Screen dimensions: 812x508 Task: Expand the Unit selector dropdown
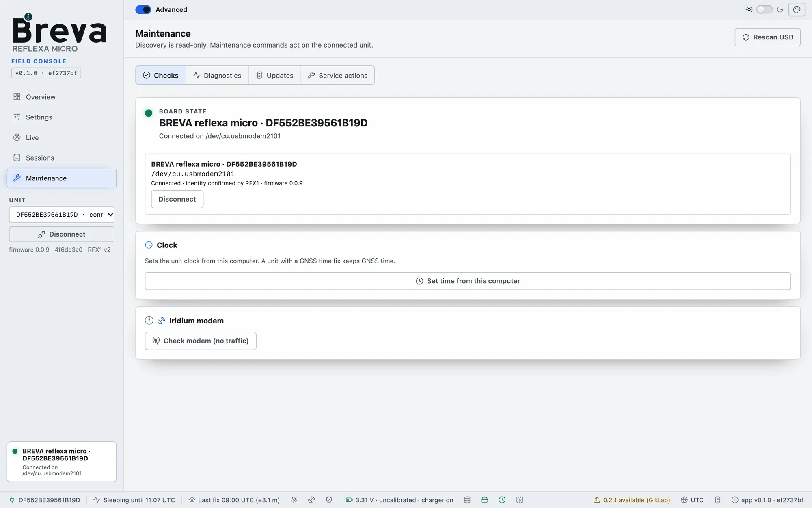pyautogui.click(x=62, y=215)
